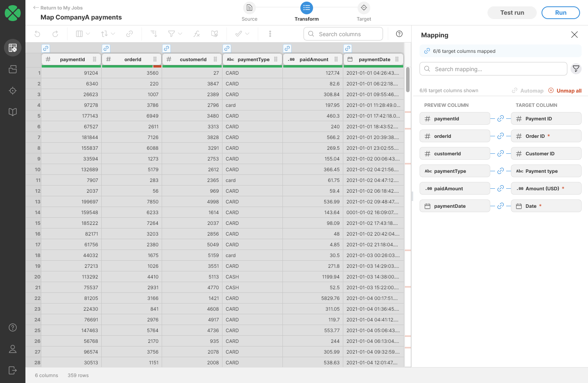Screen dimensions: 588x383
Task: Open the help icon beside Search columns
Action: tap(399, 34)
